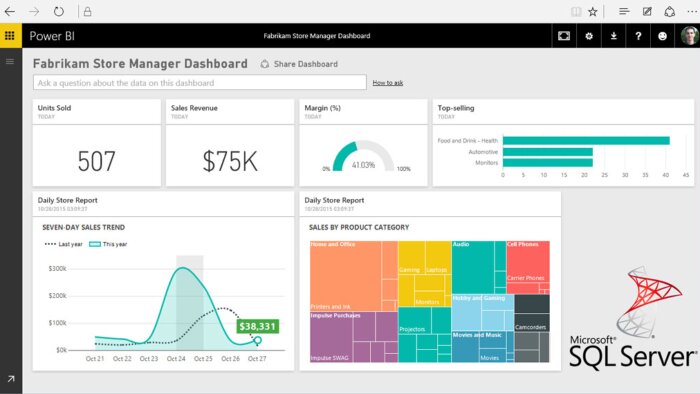Open the settings gear in header
This screenshot has height=394, width=700.
tap(589, 36)
